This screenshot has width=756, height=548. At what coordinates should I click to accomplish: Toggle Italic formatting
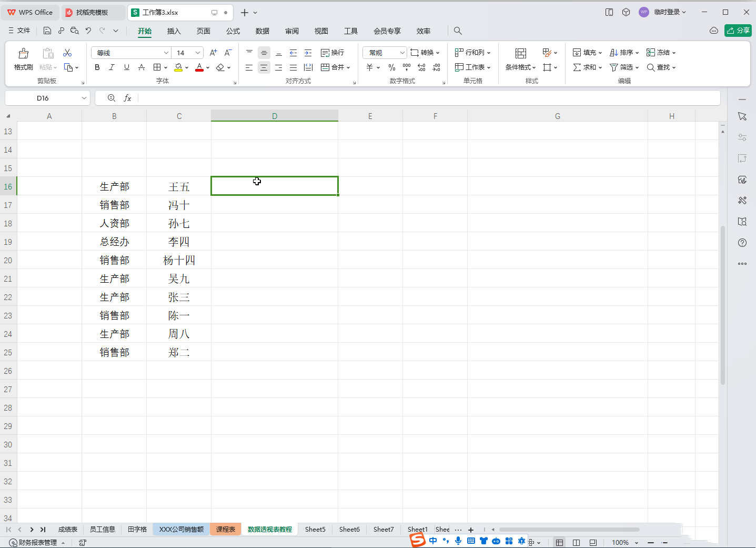click(x=112, y=67)
